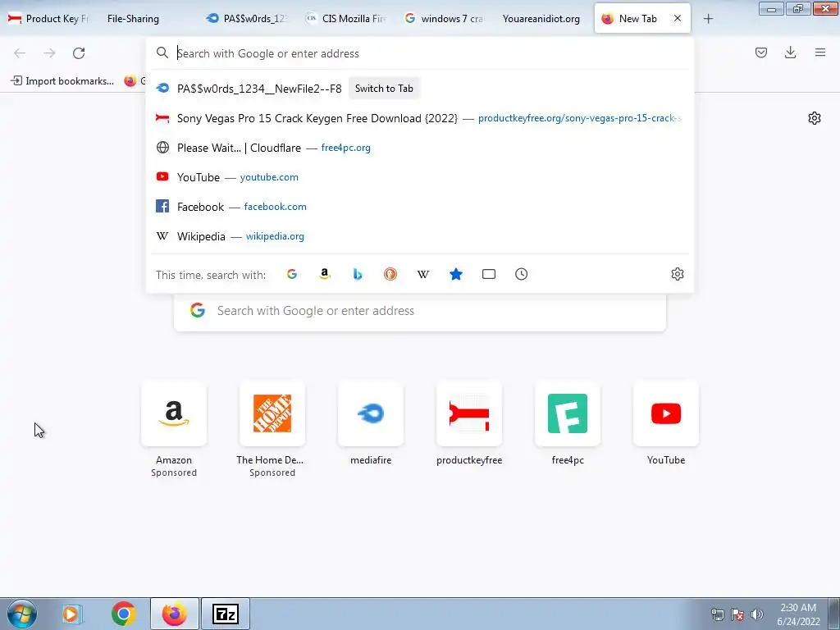Open a new tab with plus button
The image size is (840, 630).
coord(708,19)
